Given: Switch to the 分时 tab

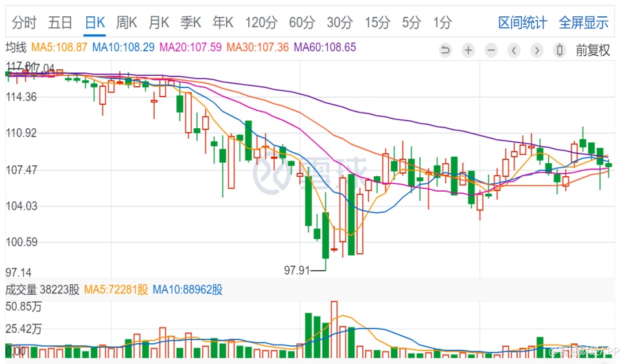Looking at the screenshot, I should [x=25, y=23].
